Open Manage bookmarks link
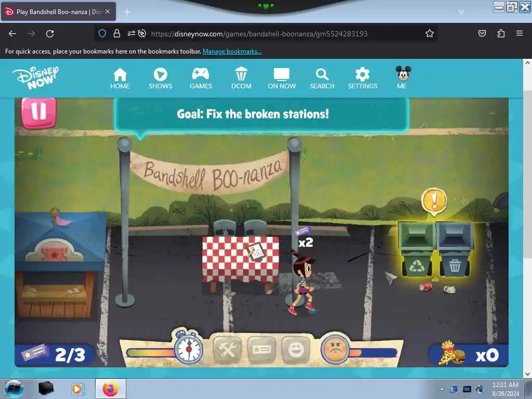The image size is (532, 399). (232, 51)
